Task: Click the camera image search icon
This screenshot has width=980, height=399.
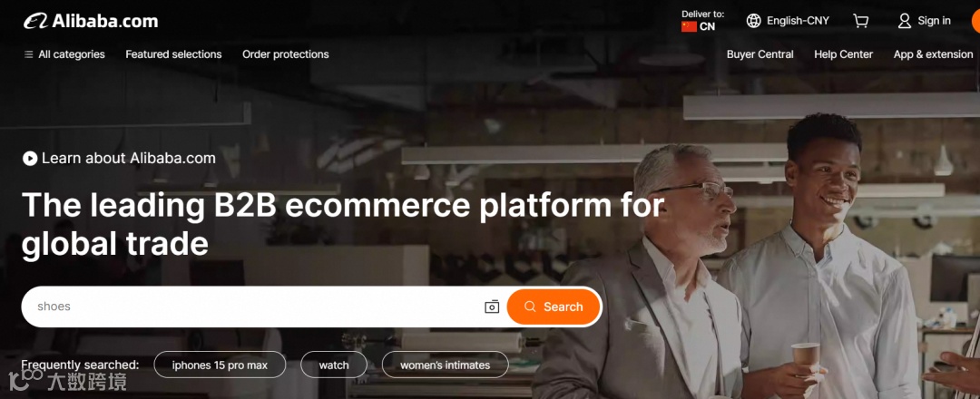Action: (492, 307)
